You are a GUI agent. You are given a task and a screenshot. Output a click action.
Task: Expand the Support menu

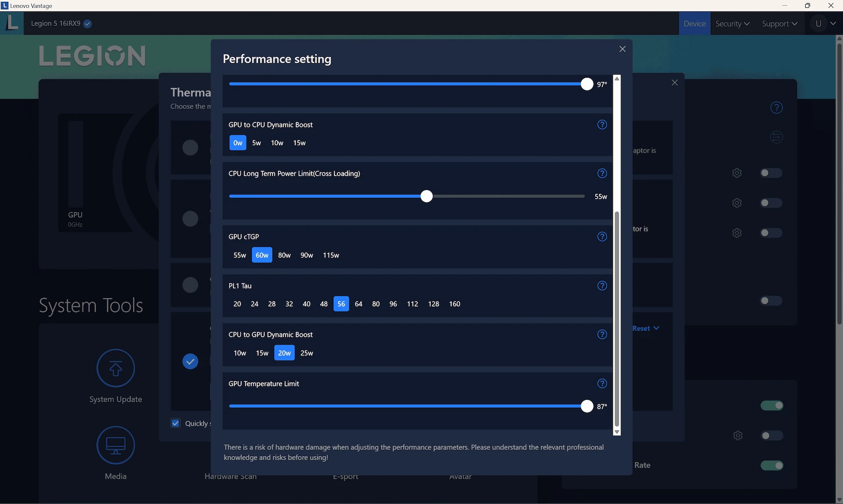[x=779, y=24]
